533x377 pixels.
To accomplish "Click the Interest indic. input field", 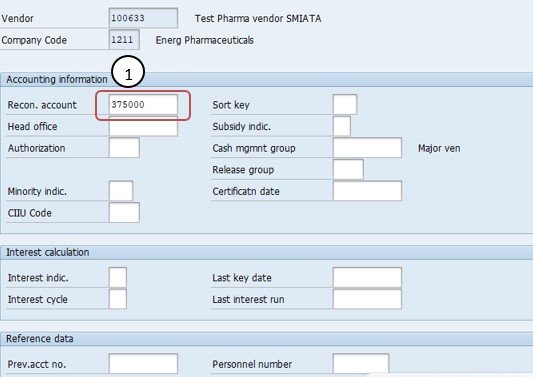I will coord(118,278).
